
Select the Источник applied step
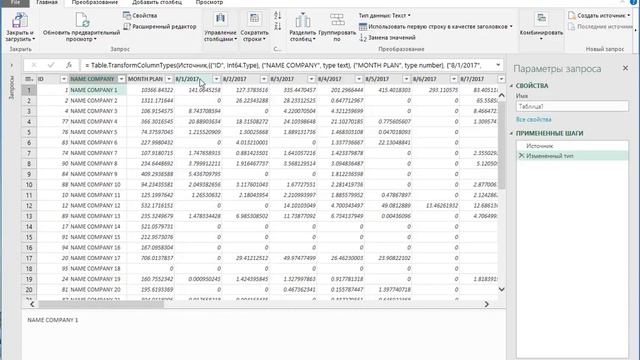point(572,146)
